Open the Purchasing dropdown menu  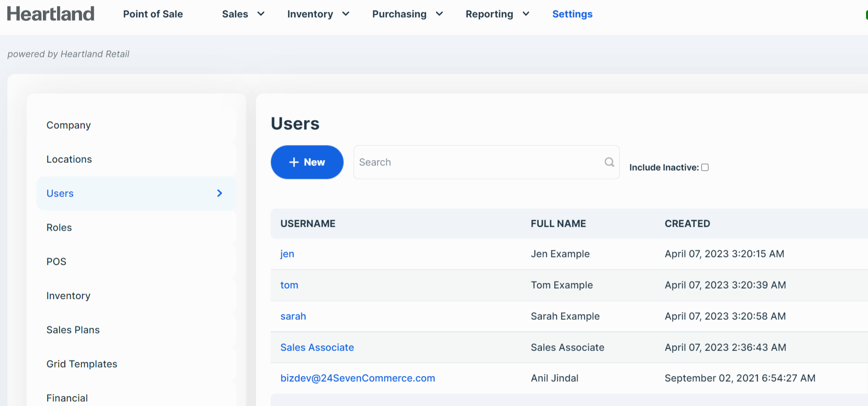tap(407, 14)
